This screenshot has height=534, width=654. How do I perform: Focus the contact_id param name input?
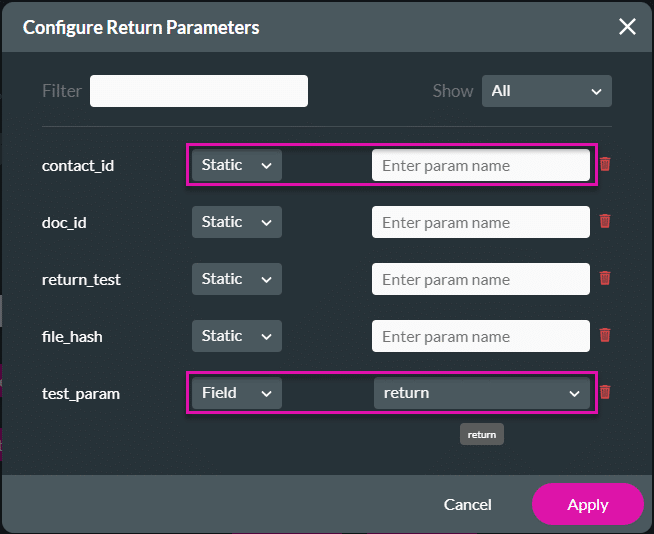[x=480, y=165]
